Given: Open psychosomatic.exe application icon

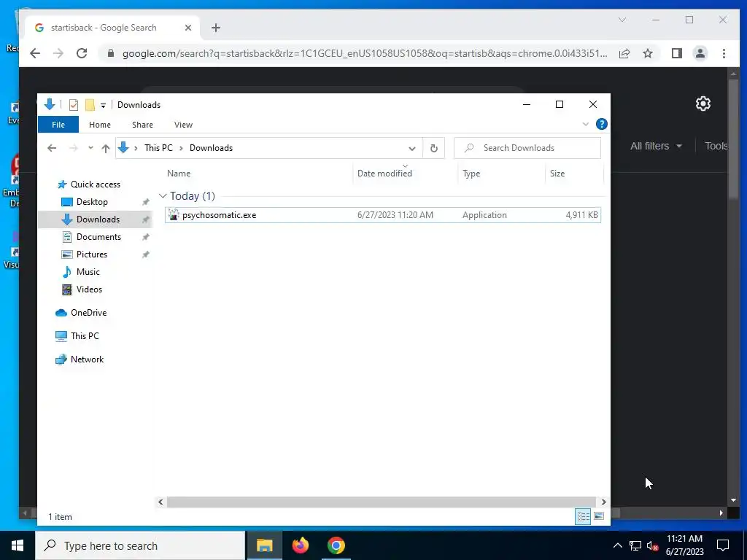Looking at the screenshot, I should point(174,215).
